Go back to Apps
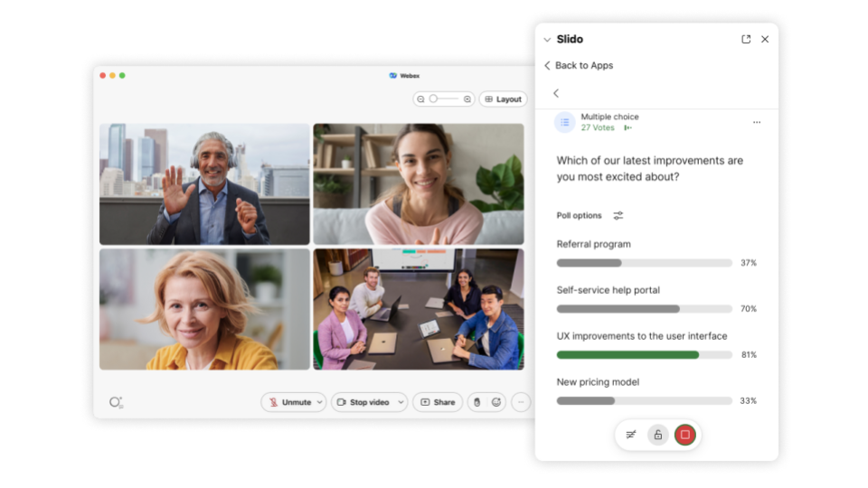Screen dimensions: 868x488 click(579, 65)
